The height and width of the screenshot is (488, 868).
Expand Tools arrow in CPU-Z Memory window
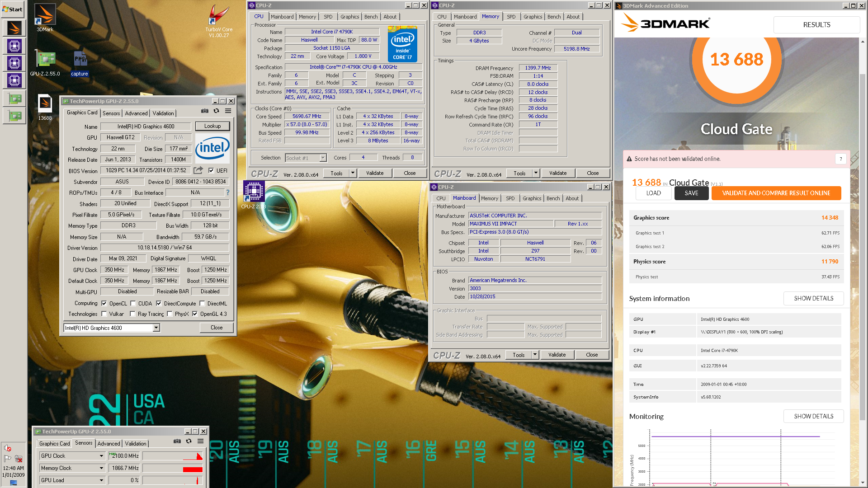click(536, 173)
